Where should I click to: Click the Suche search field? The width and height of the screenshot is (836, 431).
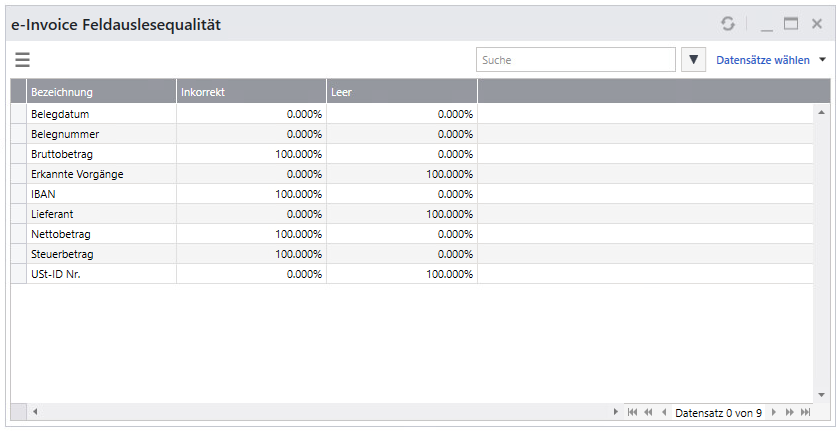[x=575, y=60]
